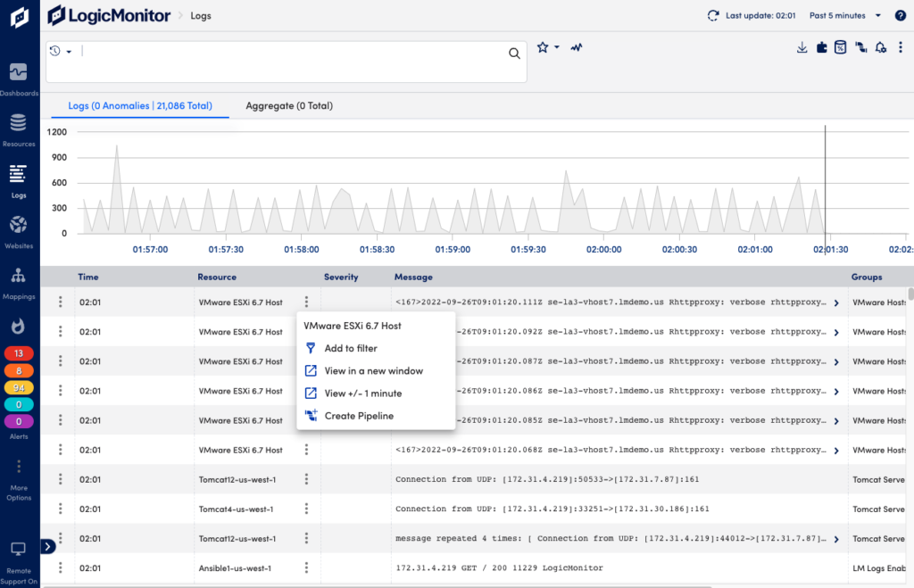Viewport: 914px width, 588px height.
Task: Open row menu left of first 02:01 entry
Action: (x=60, y=302)
